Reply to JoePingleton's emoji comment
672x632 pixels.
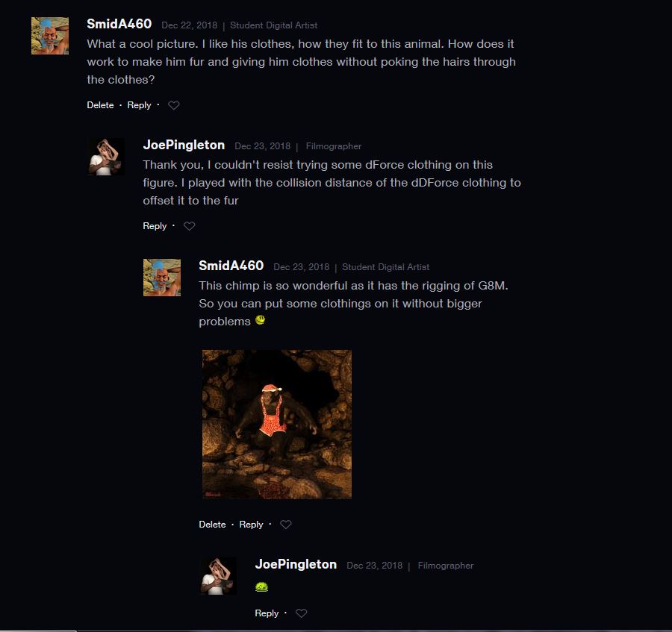(267, 613)
